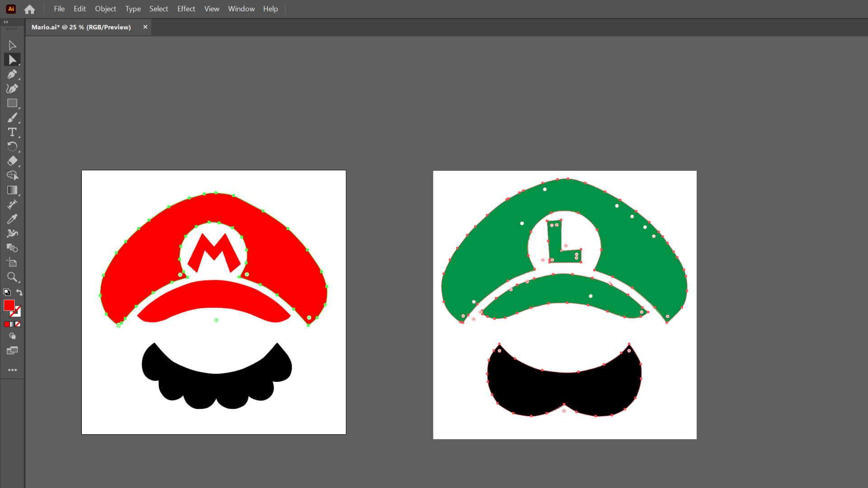
Task: Expand the collapsed toolbar with double arrows
Action: 6,22
